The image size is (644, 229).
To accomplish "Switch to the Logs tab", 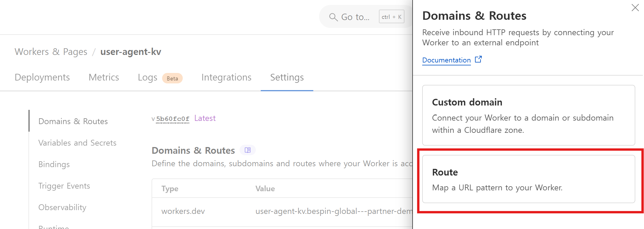I will (147, 77).
